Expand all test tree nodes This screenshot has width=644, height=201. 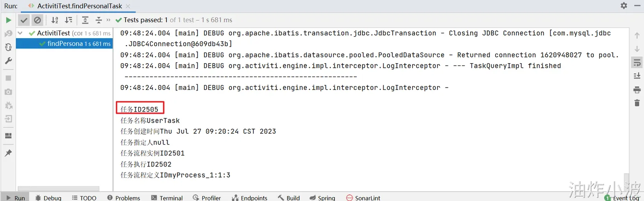pyautogui.click(x=85, y=20)
